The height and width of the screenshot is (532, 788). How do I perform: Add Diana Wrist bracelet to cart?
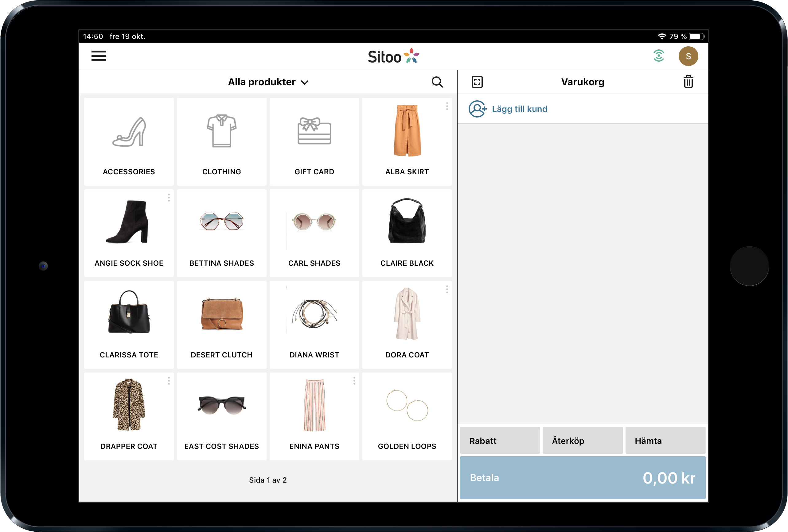[314, 325]
